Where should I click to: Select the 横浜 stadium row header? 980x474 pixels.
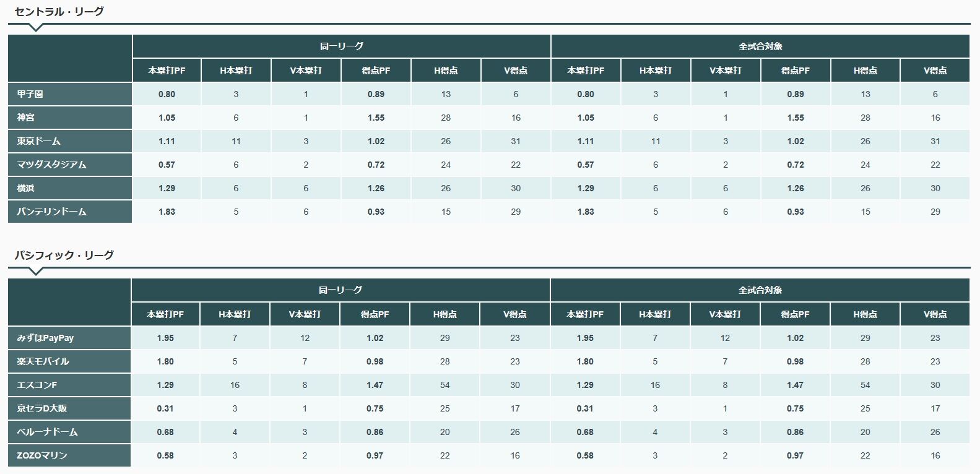tap(70, 188)
